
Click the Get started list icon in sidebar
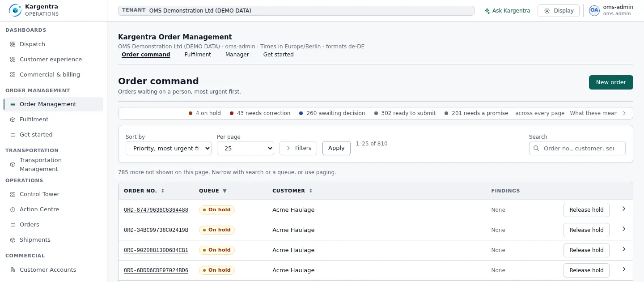click(x=13, y=135)
